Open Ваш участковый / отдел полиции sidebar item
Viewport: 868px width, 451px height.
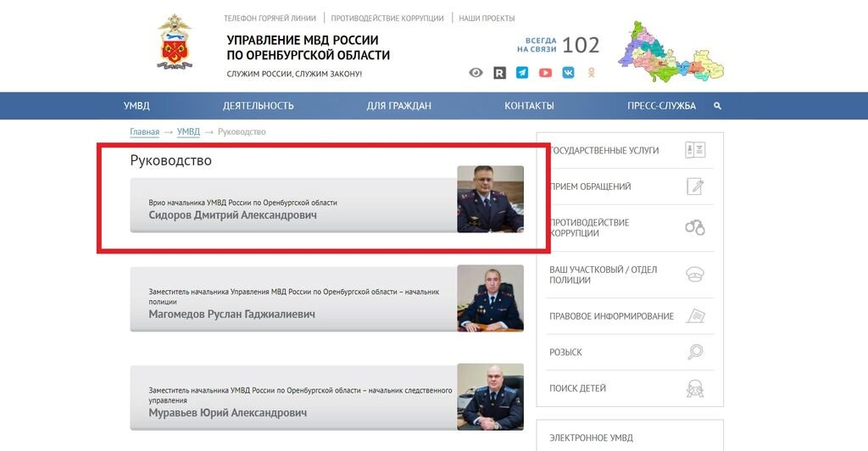pos(603,275)
